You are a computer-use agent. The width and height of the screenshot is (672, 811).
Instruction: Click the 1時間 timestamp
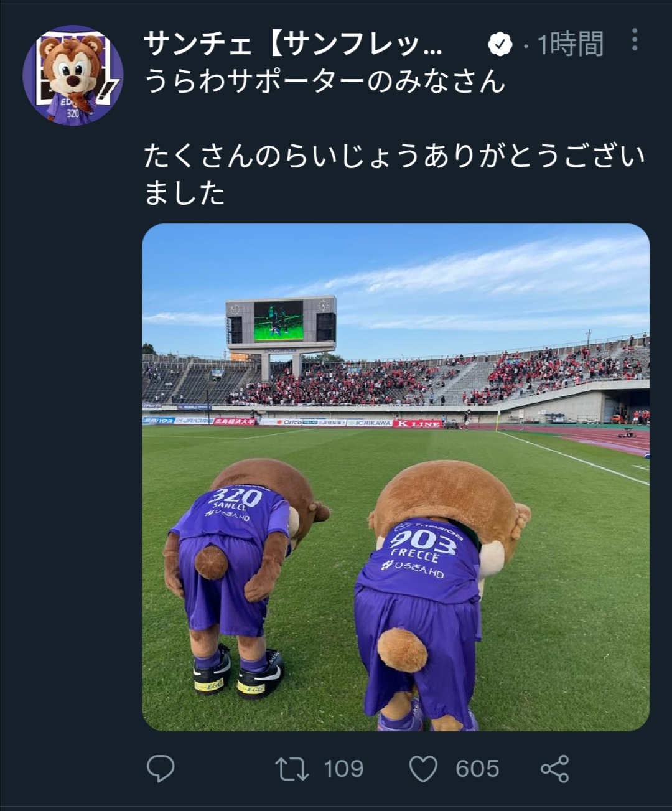point(571,44)
